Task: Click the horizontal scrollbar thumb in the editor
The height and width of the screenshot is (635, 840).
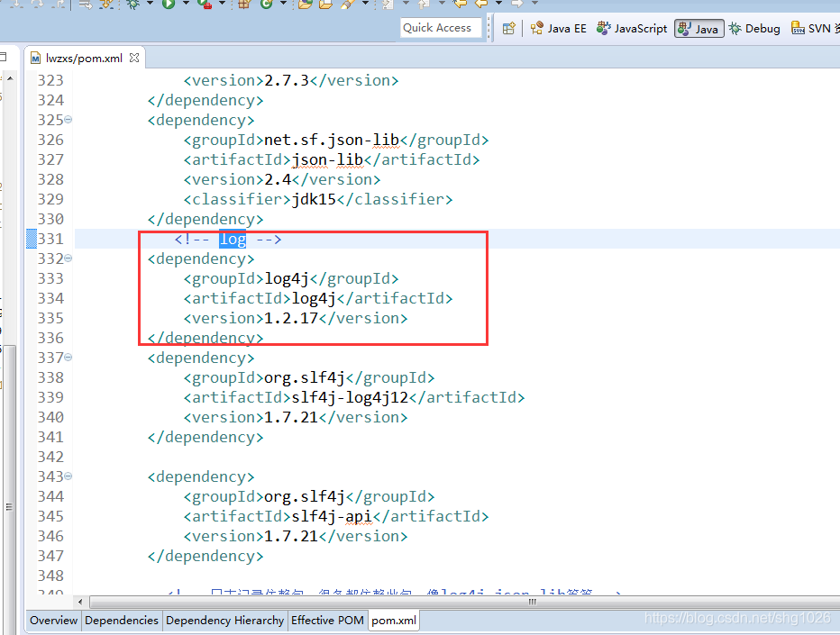Action: point(465,602)
